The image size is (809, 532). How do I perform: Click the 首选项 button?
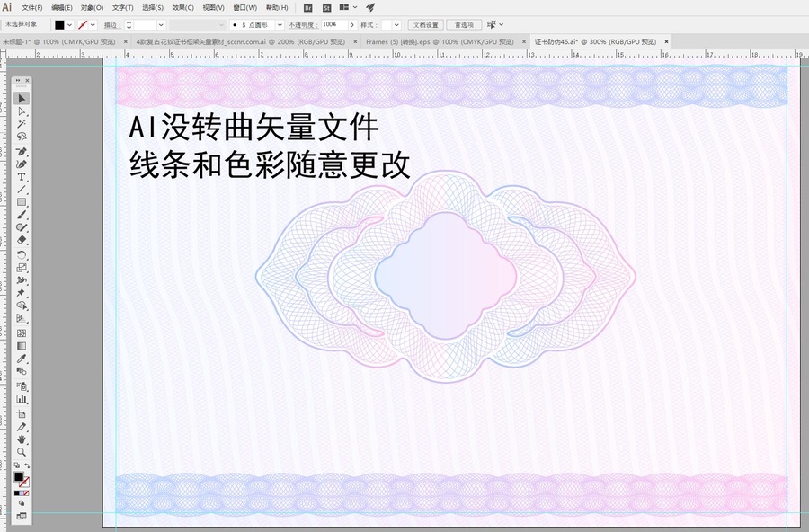click(465, 25)
